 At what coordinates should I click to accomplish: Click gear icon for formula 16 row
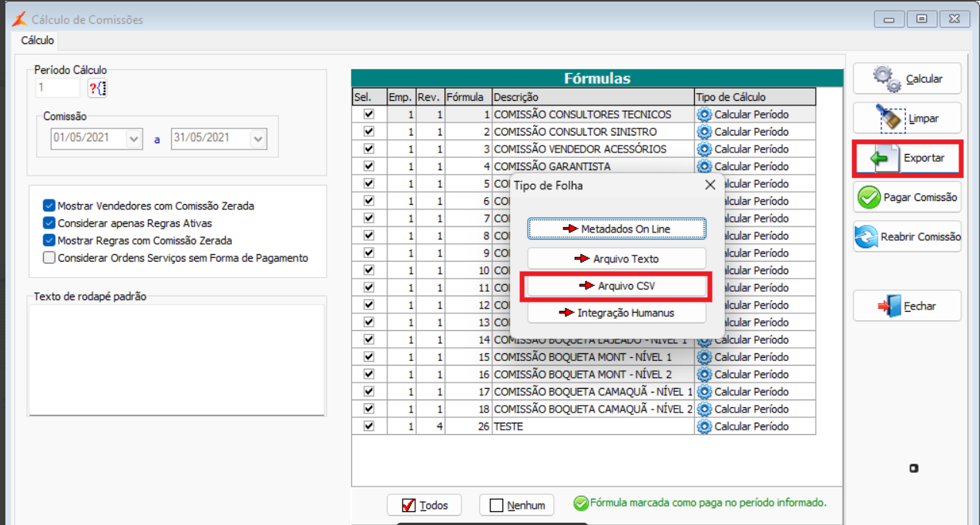coord(704,374)
